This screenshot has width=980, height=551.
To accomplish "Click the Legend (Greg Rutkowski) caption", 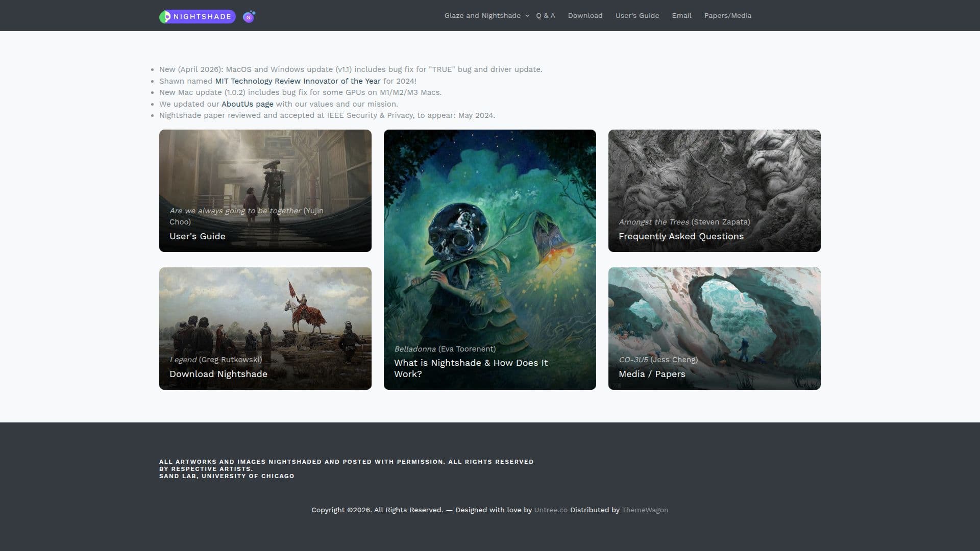I will [x=215, y=360].
